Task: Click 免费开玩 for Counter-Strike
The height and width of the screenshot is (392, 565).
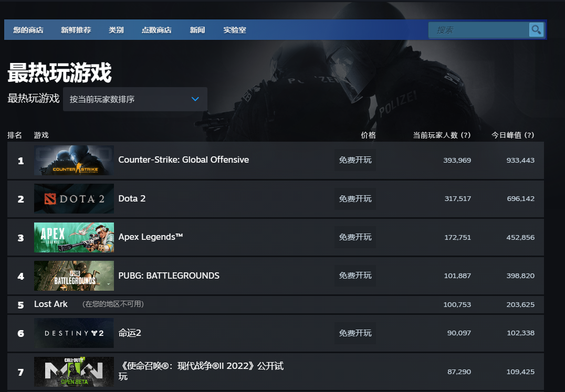Action: click(355, 160)
